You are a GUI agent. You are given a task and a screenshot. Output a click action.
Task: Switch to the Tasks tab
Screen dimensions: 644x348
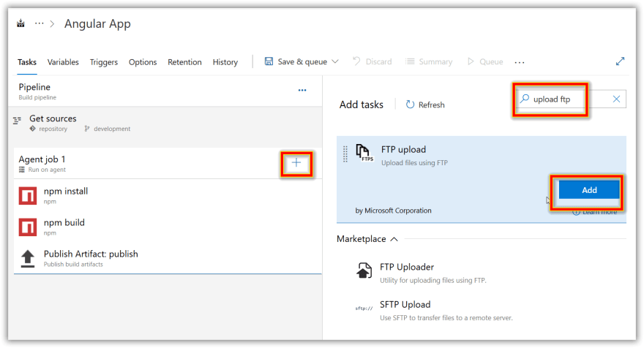[x=27, y=62]
